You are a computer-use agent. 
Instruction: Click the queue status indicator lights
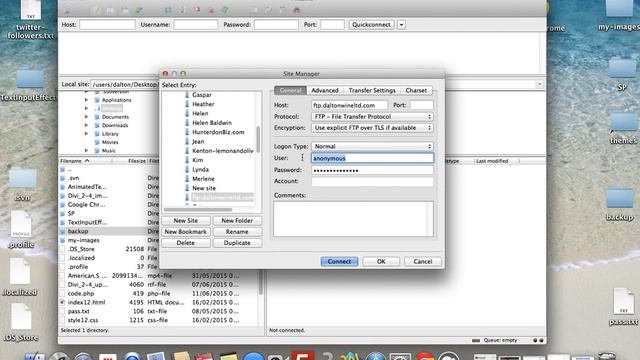(538, 340)
